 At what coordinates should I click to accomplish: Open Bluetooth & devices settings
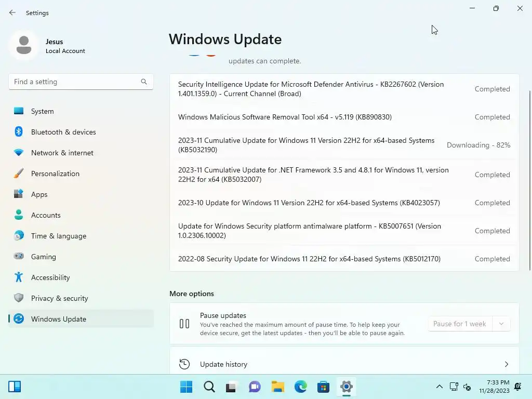(x=81, y=132)
